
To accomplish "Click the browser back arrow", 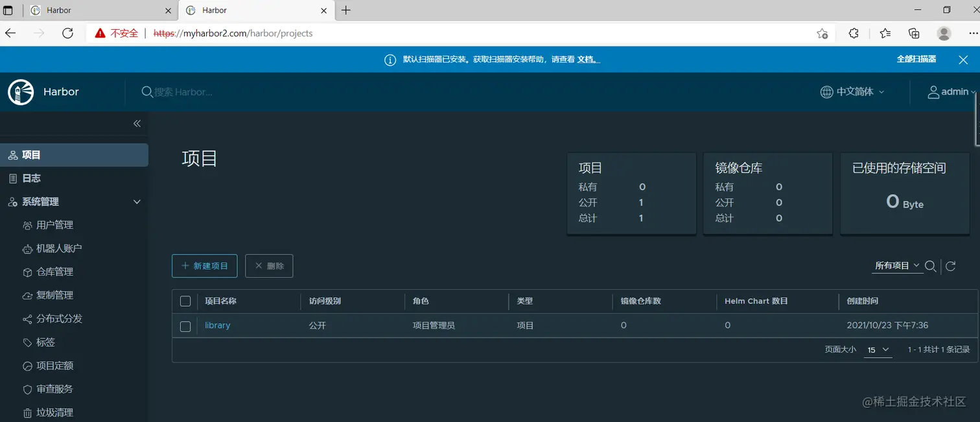I will click(10, 33).
